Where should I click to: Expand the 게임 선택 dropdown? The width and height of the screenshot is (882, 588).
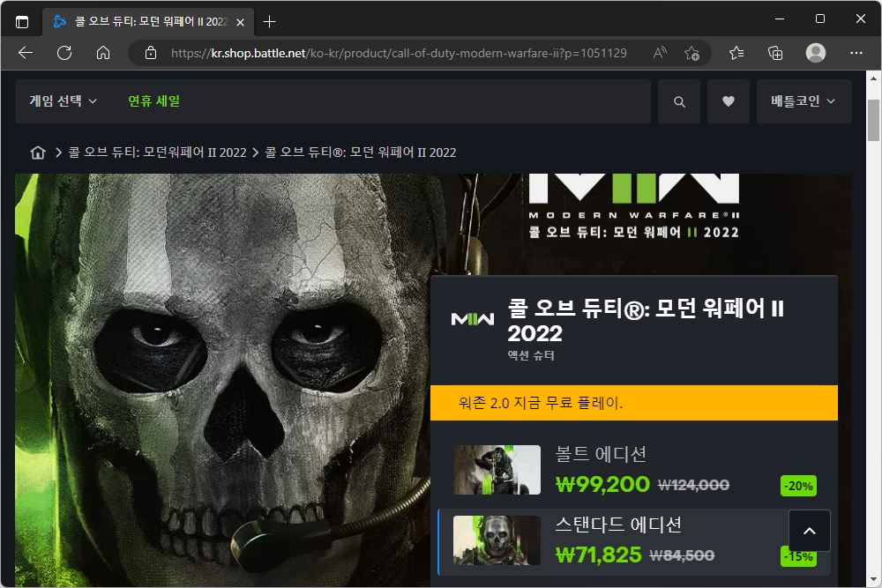coord(63,101)
